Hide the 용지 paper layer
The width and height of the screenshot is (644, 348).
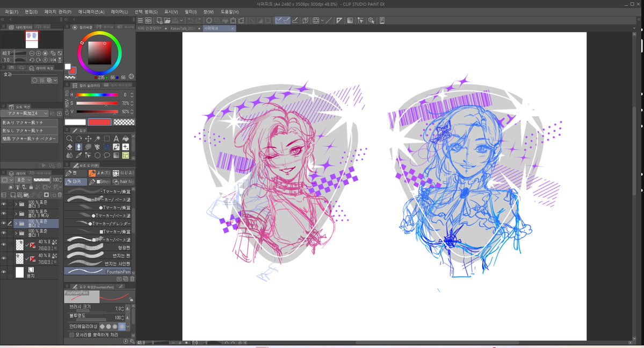point(4,272)
